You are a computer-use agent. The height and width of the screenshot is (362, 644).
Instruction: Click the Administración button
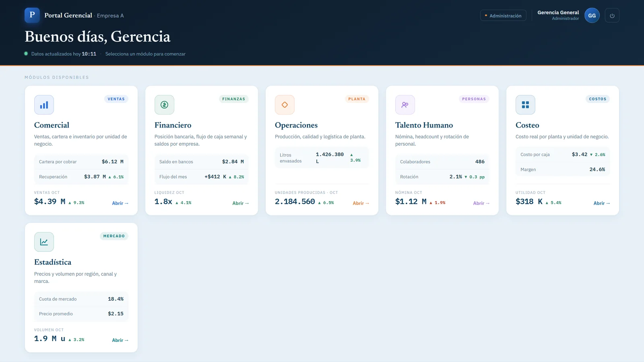pyautogui.click(x=503, y=16)
